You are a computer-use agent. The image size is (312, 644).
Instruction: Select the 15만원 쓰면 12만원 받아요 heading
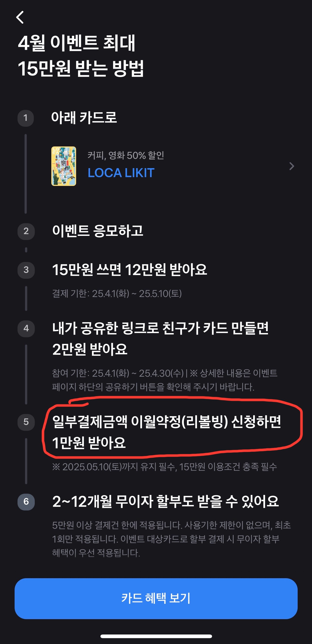[x=130, y=270]
